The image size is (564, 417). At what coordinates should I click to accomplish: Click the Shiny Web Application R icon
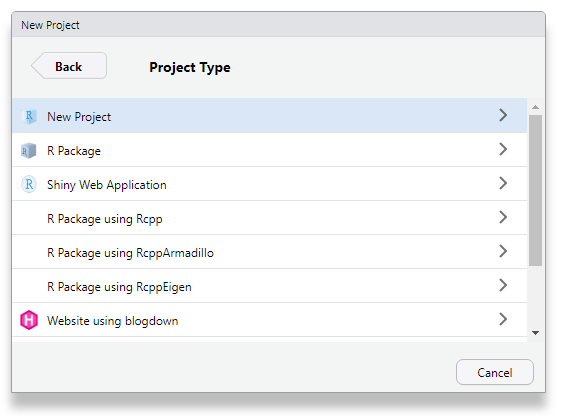pyautogui.click(x=29, y=184)
